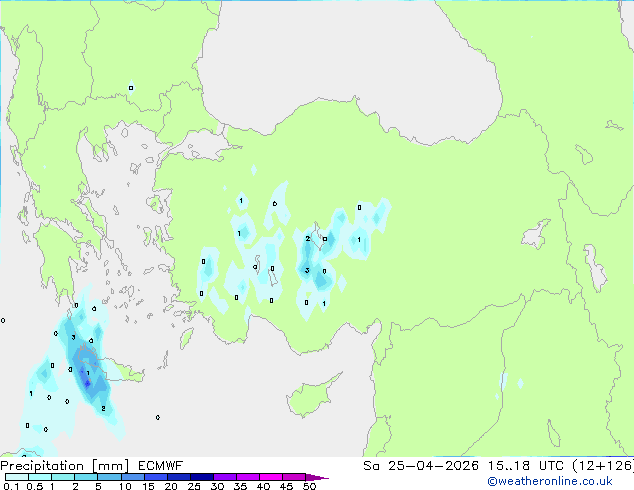
Task: Click the 'Precipitation [mm]' title text
Action: pos(64,466)
